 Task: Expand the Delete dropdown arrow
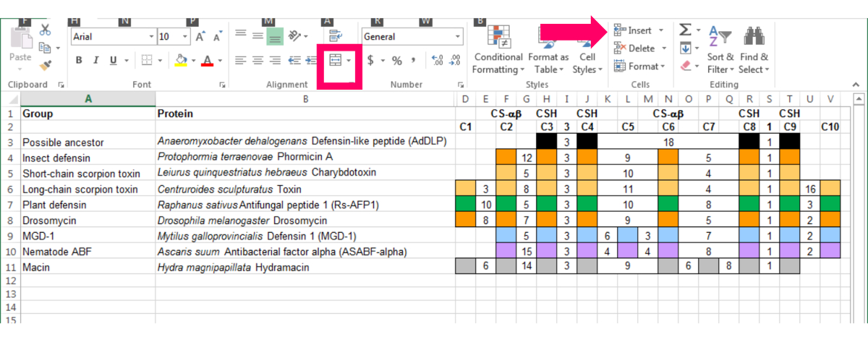click(663, 48)
